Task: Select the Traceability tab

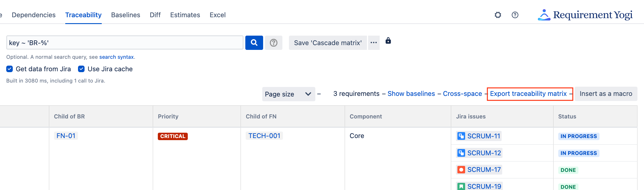Action: tap(83, 15)
